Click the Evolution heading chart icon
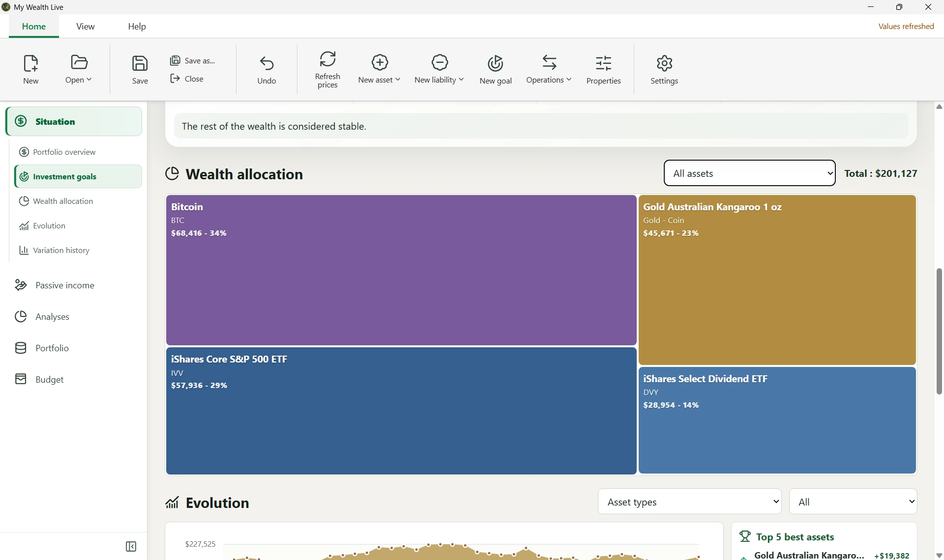The height and width of the screenshot is (560, 944). 172,502
